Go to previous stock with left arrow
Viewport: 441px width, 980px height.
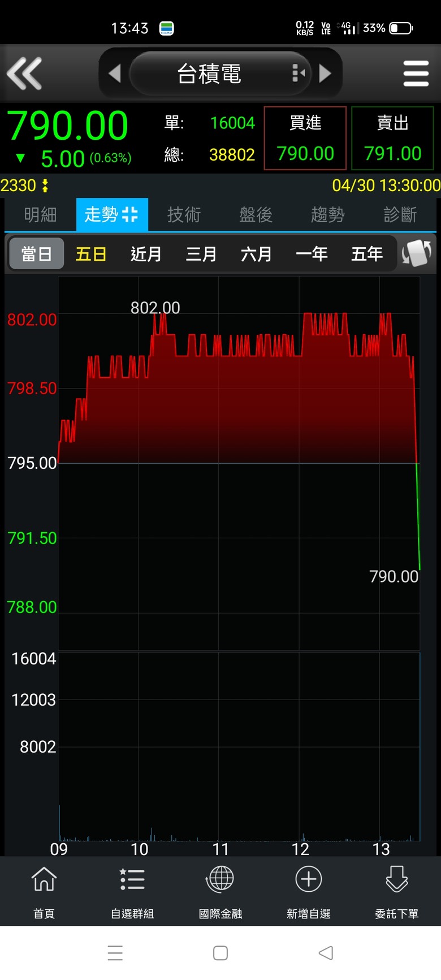[115, 74]
